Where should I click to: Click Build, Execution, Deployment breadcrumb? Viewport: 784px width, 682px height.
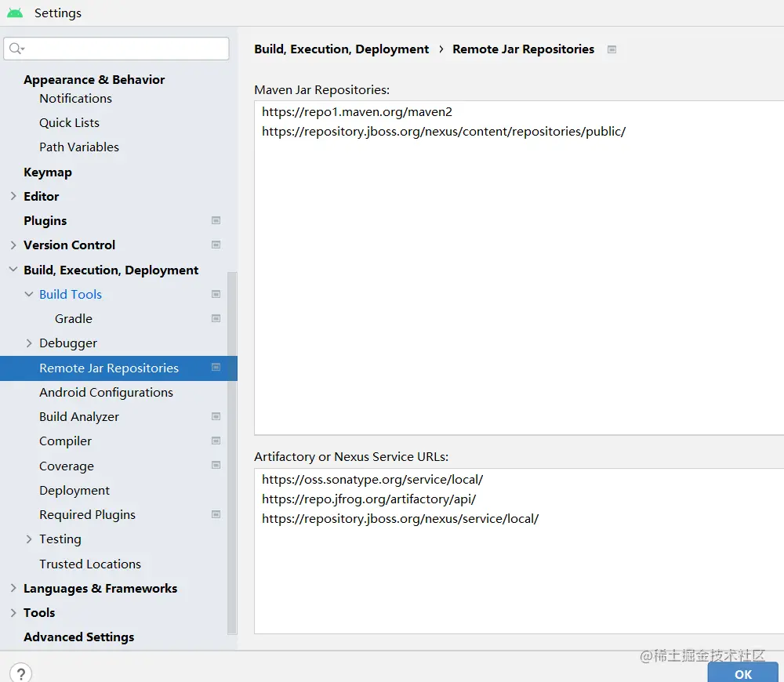[342, 49]
